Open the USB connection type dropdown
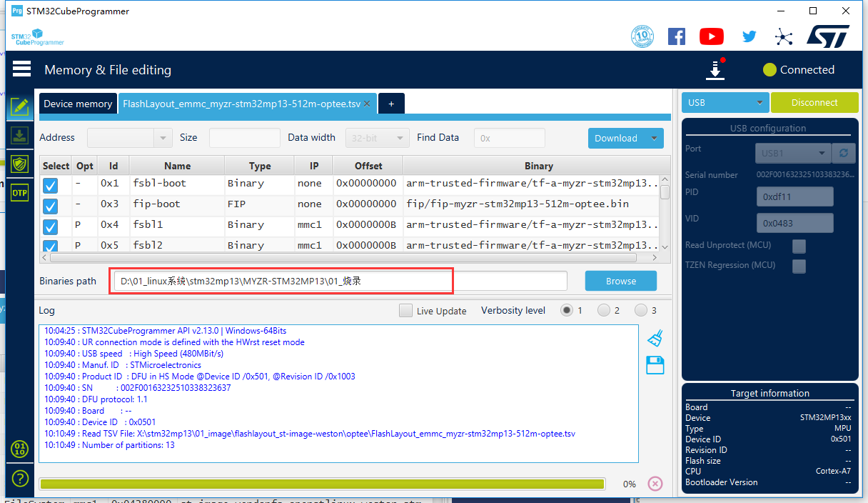Screen dimensions: 868x503 (725, 102)
